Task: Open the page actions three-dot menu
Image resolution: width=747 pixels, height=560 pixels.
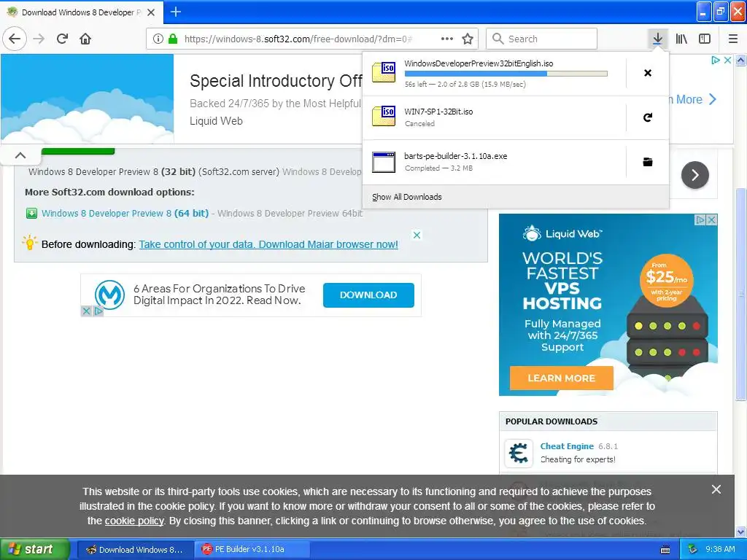Action: pyautogui.click(x=447, y=39)
